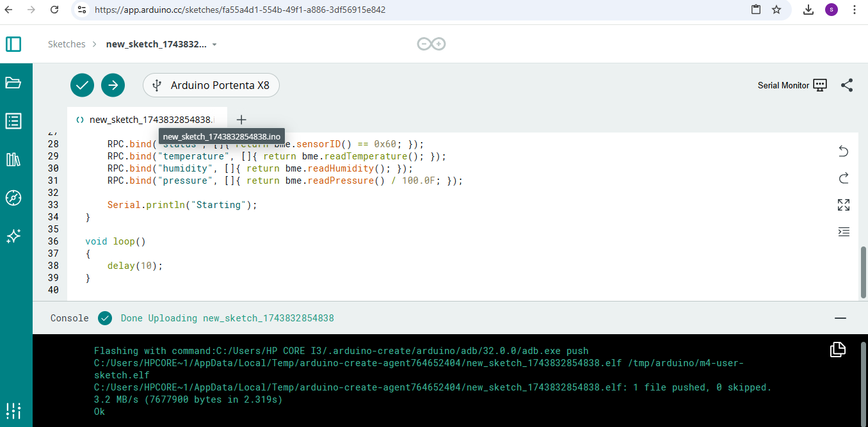Share the current sketch

pos(847,85)
